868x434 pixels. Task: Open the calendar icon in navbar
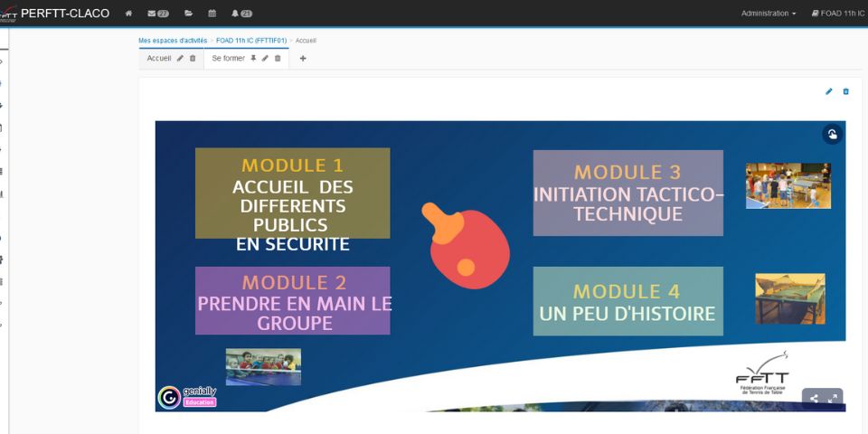[x=212, y=14]
